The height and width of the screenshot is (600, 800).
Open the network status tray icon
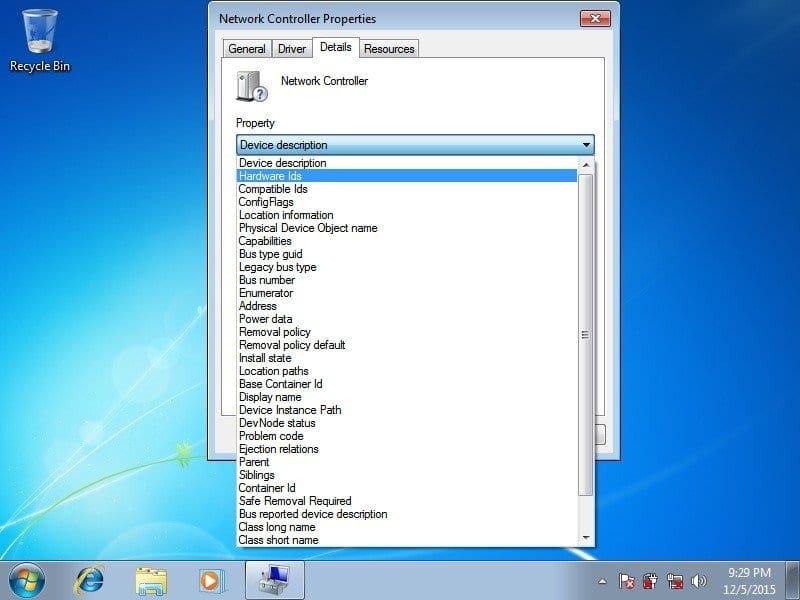click(x=674, y=581)
